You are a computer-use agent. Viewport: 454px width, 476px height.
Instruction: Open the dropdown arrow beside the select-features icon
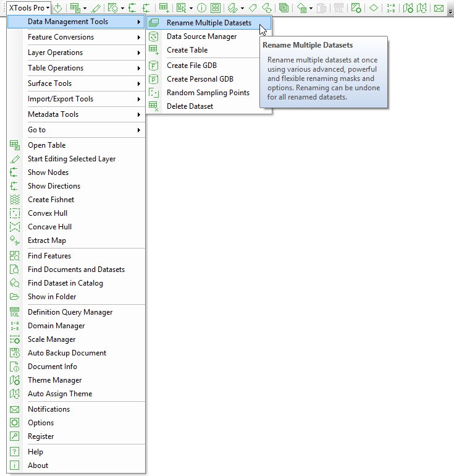click(191, 9)
